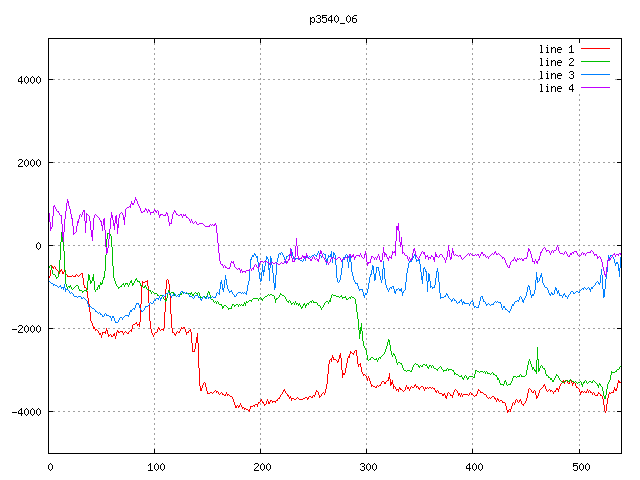This screenshot has width=640, height=480.
Task: Click the x-axis label 500
Action: coord(581,467)
